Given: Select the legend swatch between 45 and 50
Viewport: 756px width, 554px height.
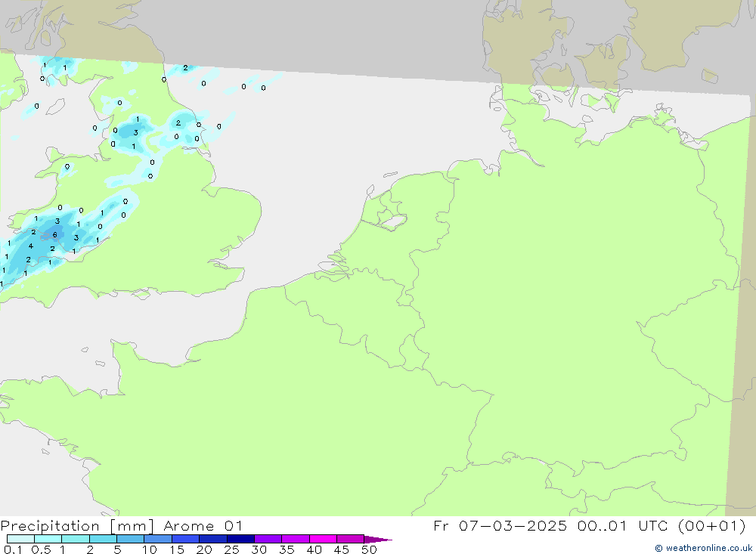Looking at the screenshot, I should point(351,539).
